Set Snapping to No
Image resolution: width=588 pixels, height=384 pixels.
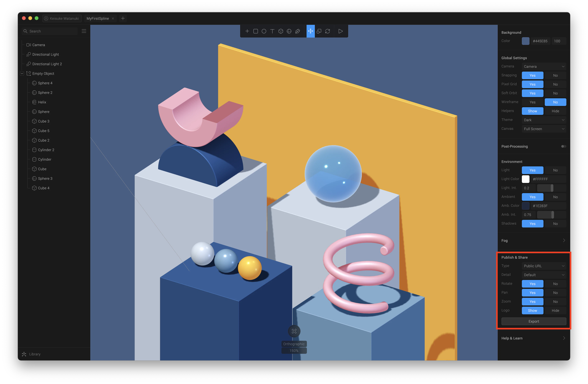[555, 75]
